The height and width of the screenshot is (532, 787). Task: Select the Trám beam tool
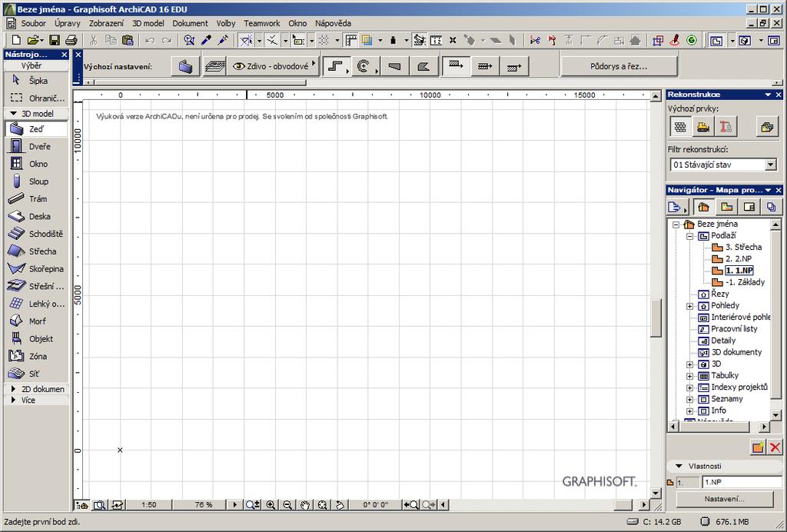point(35,199)
